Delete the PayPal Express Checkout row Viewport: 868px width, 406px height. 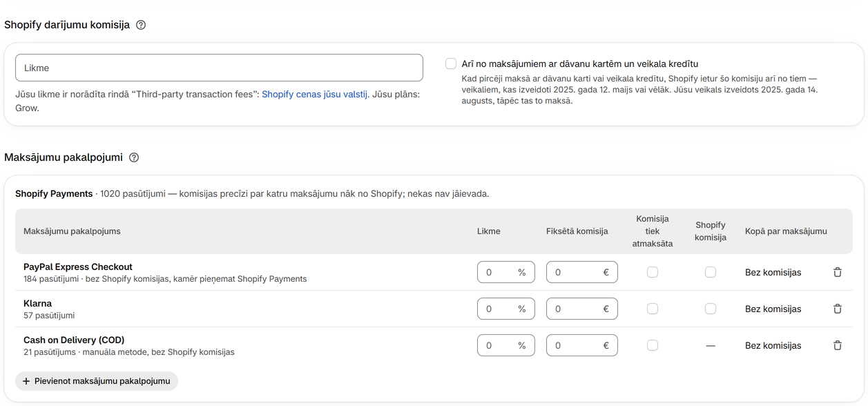click(838, 273)
